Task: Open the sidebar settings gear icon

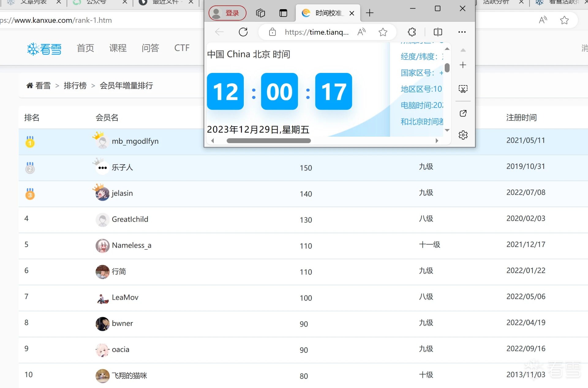Action: 463,135
